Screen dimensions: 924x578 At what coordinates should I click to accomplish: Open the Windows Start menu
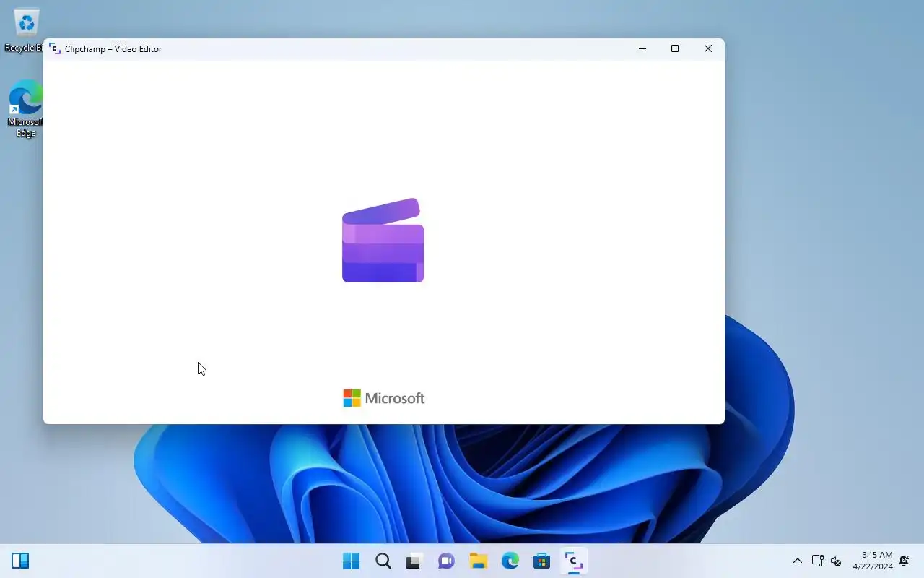[x=352, y=561]
